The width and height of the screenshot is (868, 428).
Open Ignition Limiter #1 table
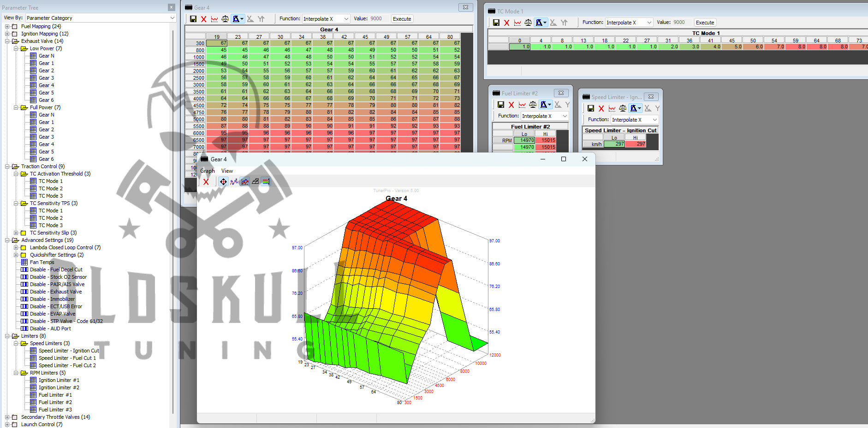click(59, 380)
